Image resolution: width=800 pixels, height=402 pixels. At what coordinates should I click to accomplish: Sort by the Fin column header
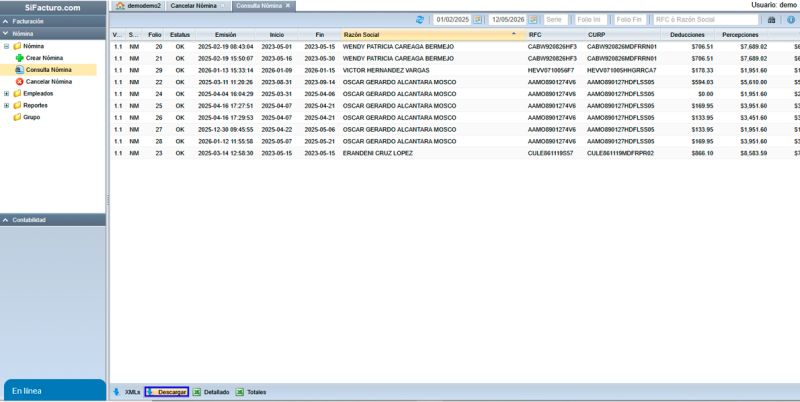pos(320,35)
